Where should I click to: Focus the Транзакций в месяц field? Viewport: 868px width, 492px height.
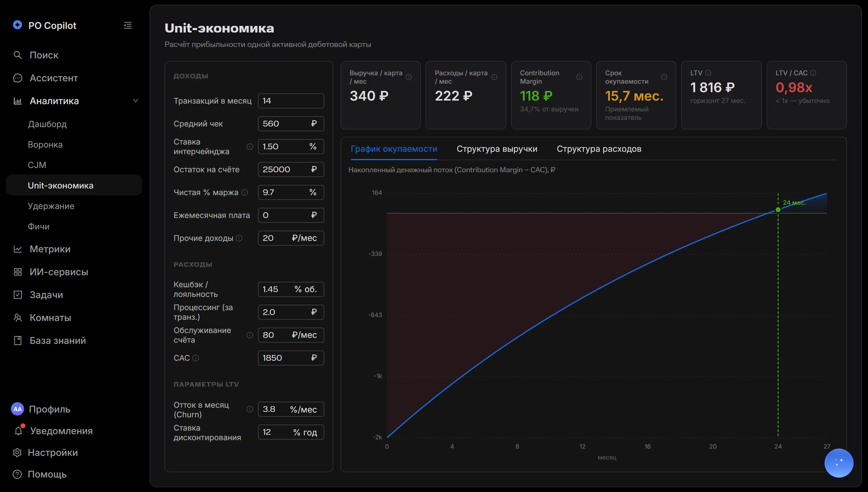[x=291, y=101]
